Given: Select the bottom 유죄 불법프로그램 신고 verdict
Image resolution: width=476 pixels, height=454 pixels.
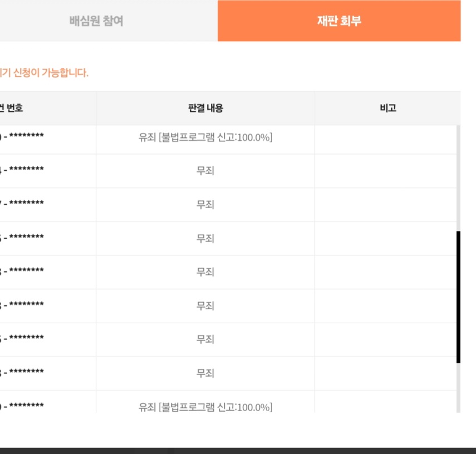Looking at the screenshot, I should pyautogui.click(x=205, y=407).
